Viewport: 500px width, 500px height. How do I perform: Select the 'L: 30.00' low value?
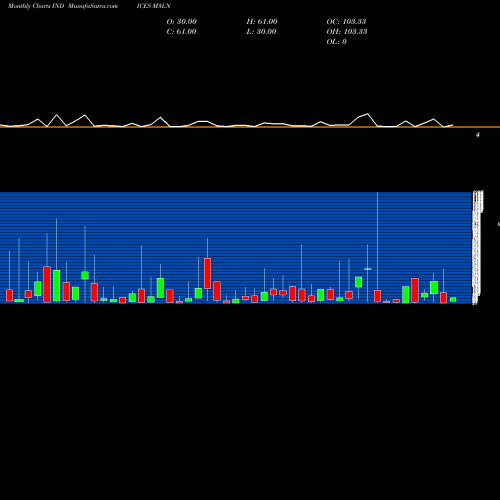pos(262,32)
